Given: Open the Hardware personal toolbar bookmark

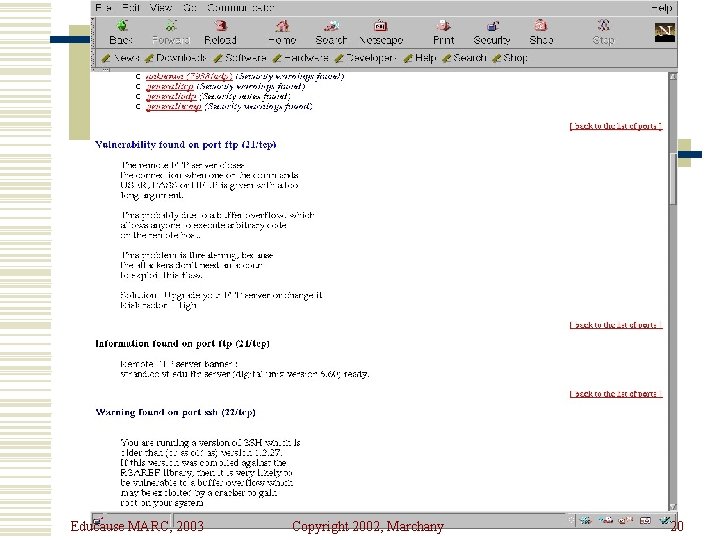Looking at the screenshot, I should coord(300,58).
